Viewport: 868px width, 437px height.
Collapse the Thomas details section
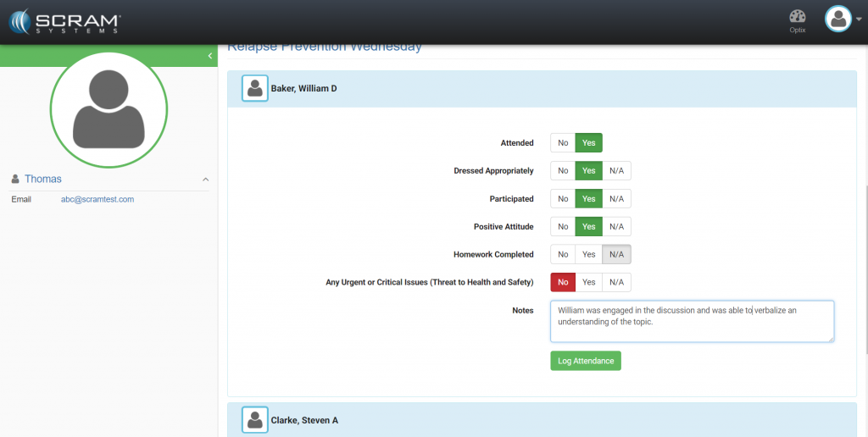coord(204,180)
